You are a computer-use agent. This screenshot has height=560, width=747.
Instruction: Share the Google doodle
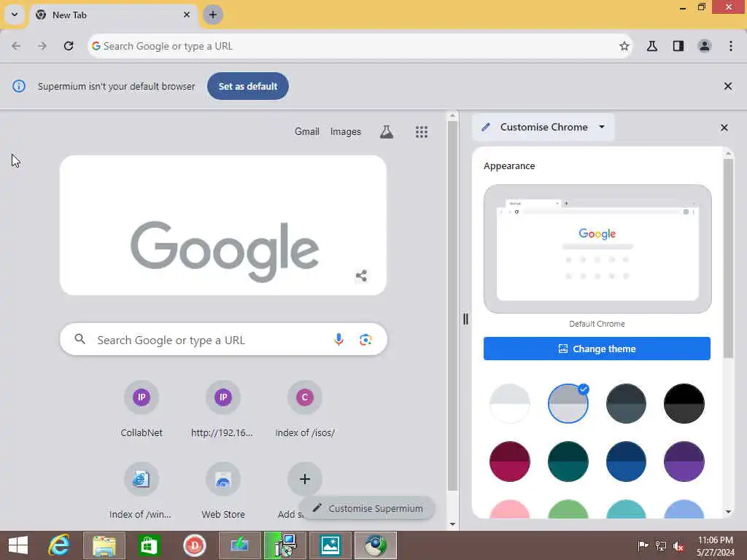[x=361, y=276]
